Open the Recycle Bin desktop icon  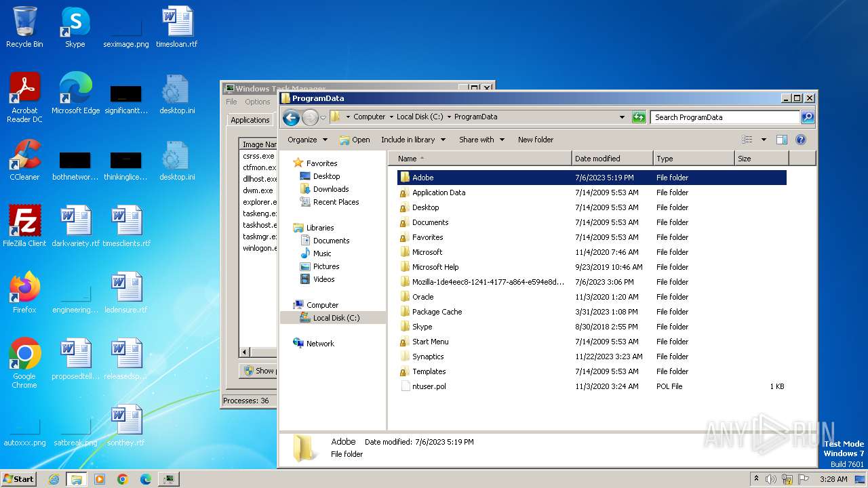tap(24, 27)
